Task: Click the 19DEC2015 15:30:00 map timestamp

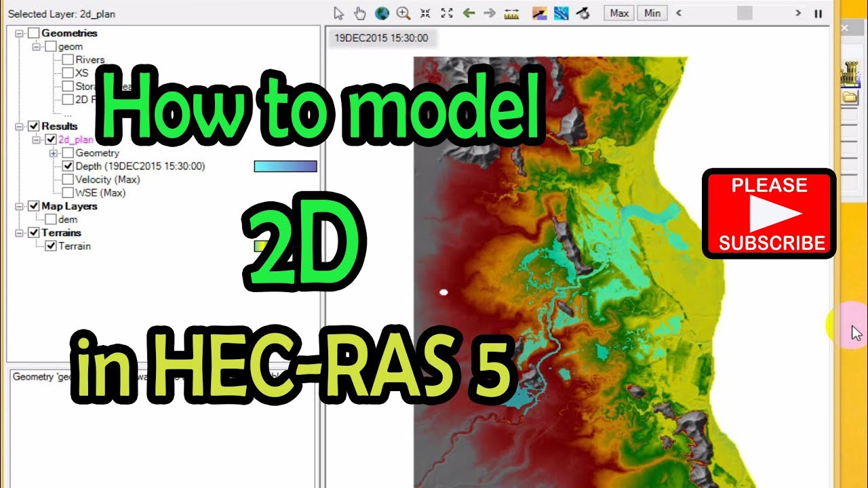Action: [x=380, y=38]
